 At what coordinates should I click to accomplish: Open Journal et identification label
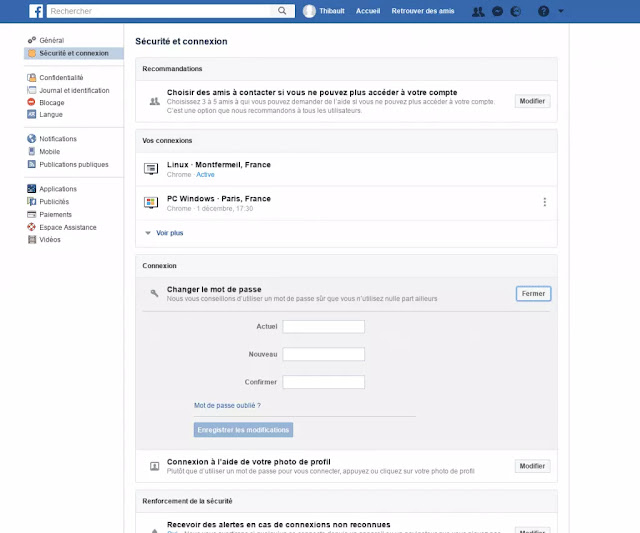[x=74, y=90]
